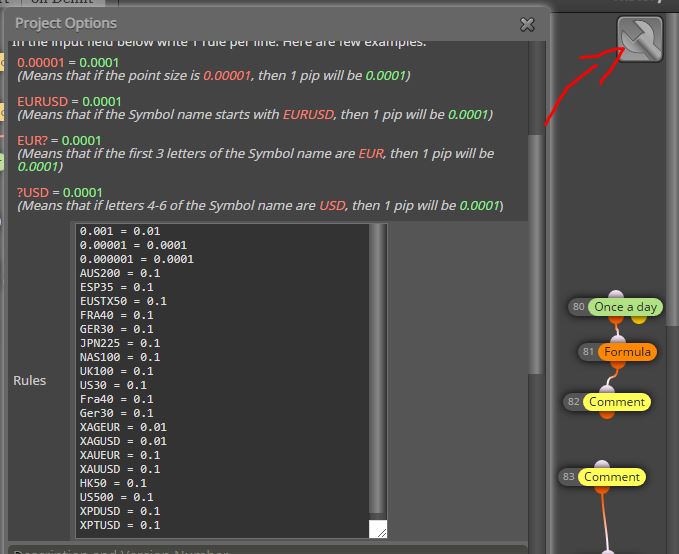The width and height of the screenshot is (679, 554).
Task: Click the rule line '0.000001 = 0.0001'
Action: click(137, 259)
